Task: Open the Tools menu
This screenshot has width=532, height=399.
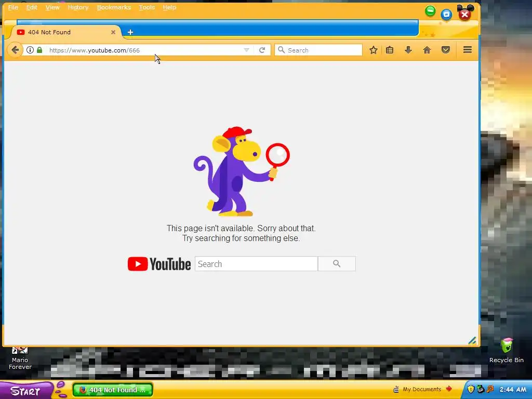Action: [147, 7]
